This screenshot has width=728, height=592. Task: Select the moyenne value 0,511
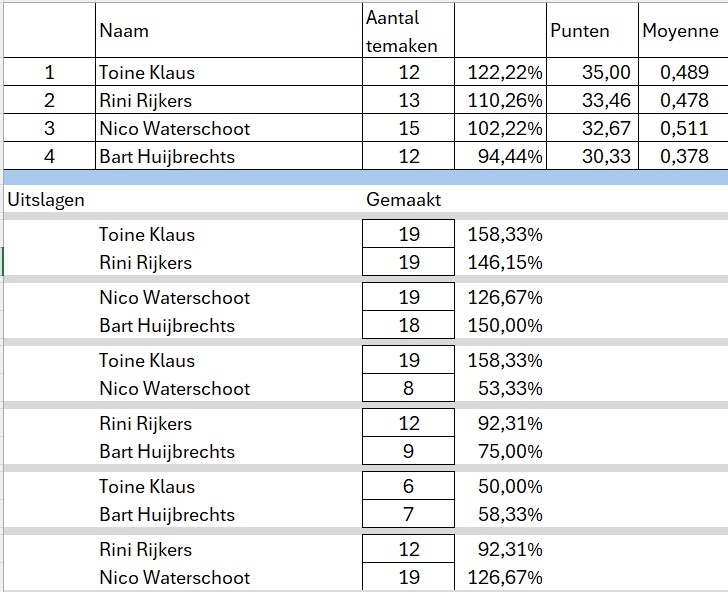point(685,128)
